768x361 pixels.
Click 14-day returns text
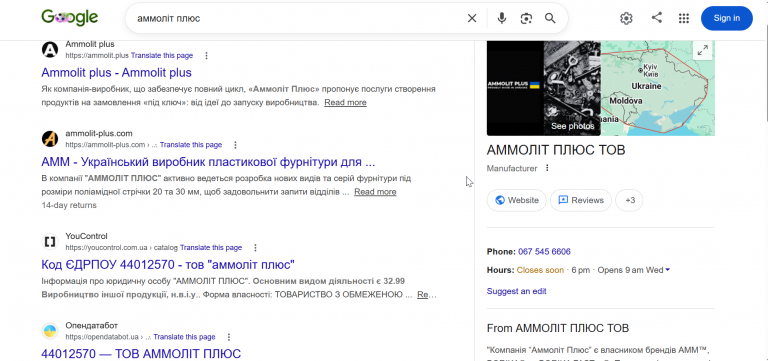[69, 205]
